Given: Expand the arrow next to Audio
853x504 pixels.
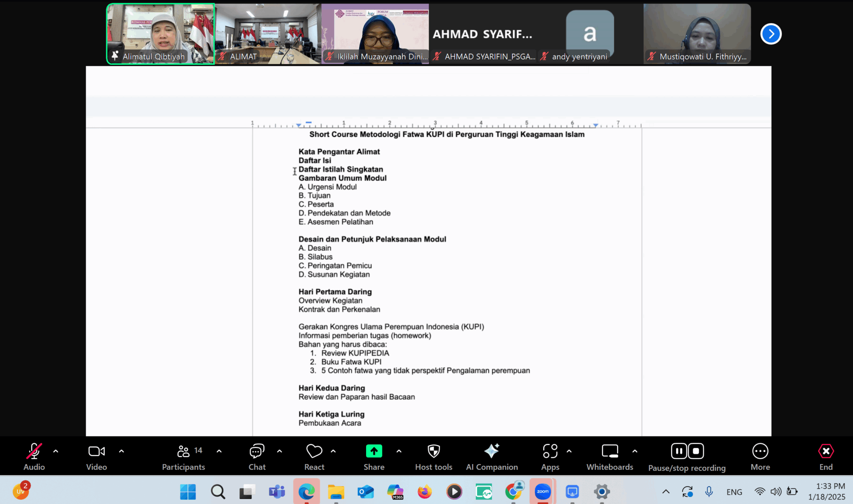Looking at the screenshot, I should [x=56, y=451].
